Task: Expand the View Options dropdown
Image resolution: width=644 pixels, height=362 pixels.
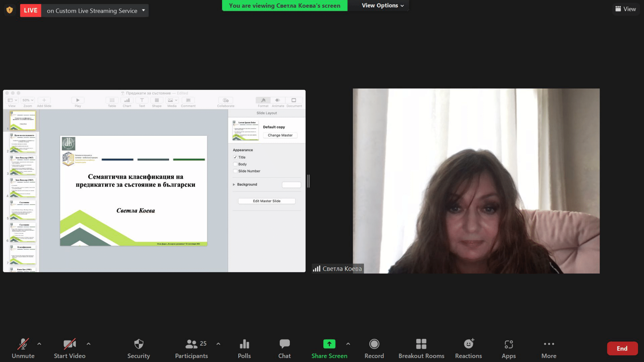Action: [383, 5]
